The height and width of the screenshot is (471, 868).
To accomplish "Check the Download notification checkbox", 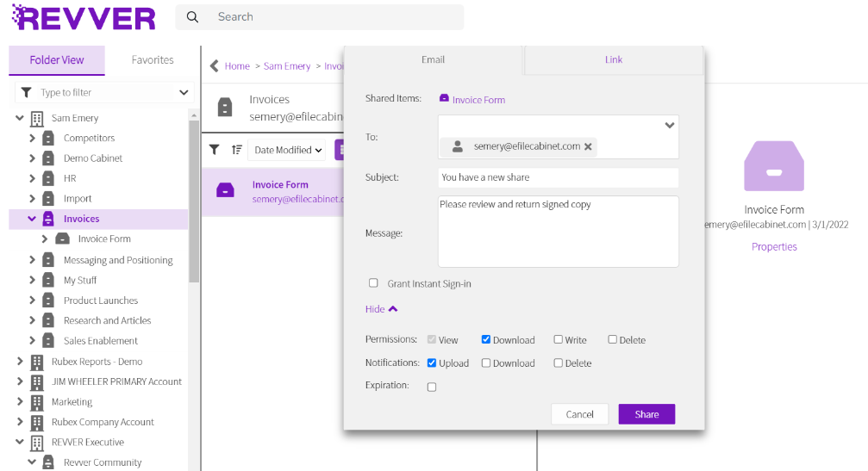I will 486,363.
